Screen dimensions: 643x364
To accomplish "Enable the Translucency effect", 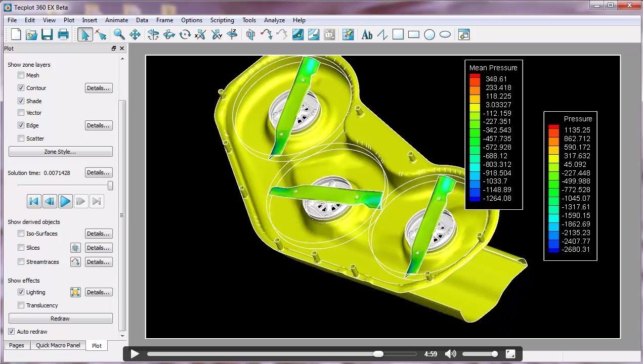I will [21, 305].
